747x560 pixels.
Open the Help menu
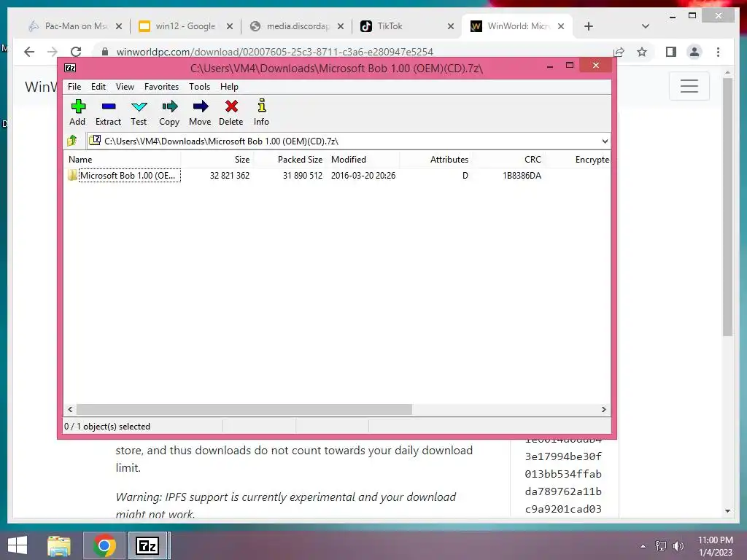point(229,87)
